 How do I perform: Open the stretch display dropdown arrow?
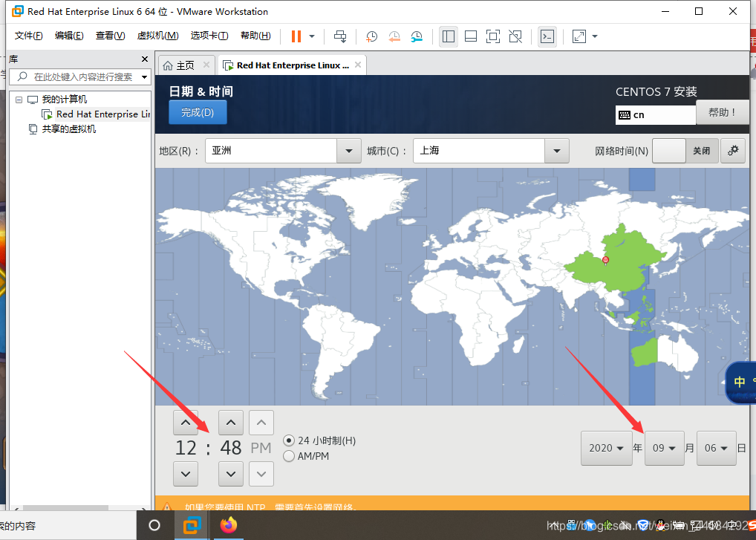pyautogui.click(x=595, y=36)
